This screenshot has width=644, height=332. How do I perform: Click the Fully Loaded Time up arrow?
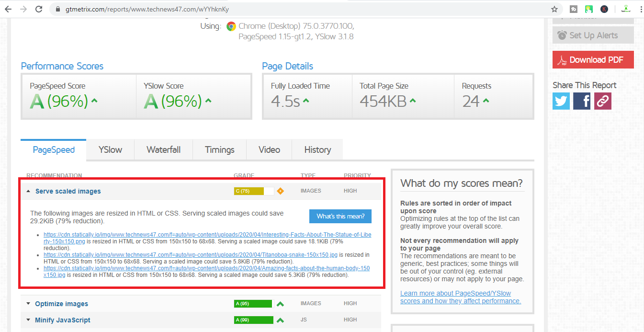(306, 101)
